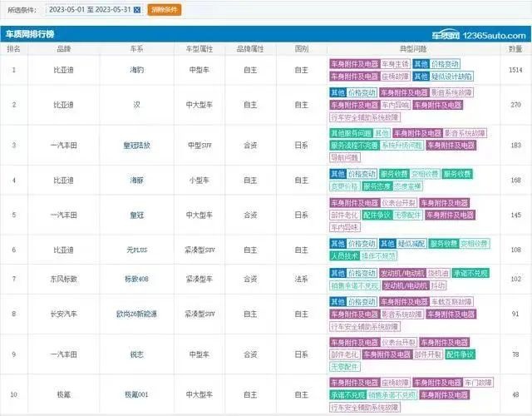Click the complaint count 270
Screen dimensions: 532x416
515,105
